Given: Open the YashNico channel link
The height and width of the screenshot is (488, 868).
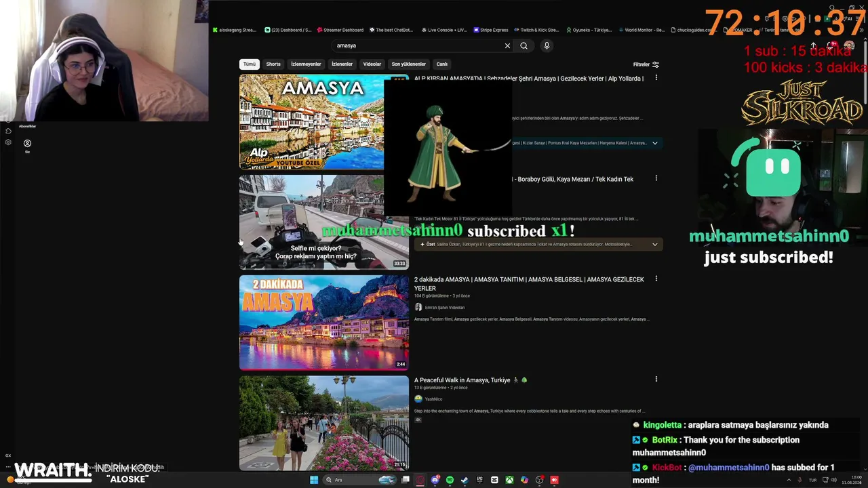Looking at the screenshot, I should tap(433, 399).
